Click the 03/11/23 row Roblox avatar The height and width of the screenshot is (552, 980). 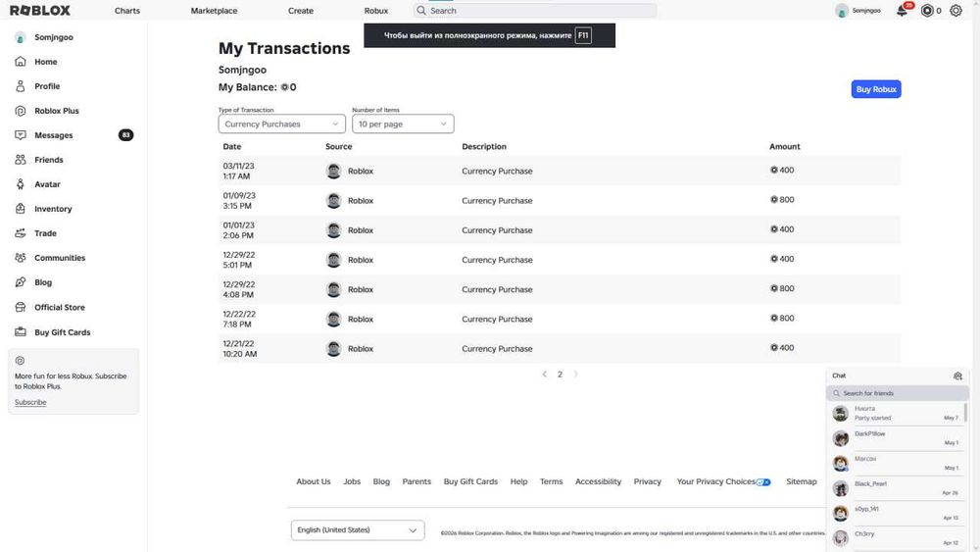click(x=334, y=171)
